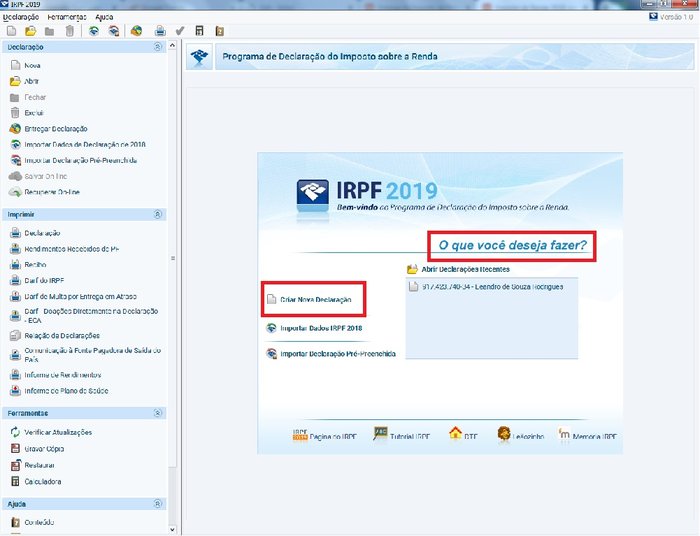Select Entregar Declaração in sidebar
The image size is (700, 536).
tap(48, 129)
